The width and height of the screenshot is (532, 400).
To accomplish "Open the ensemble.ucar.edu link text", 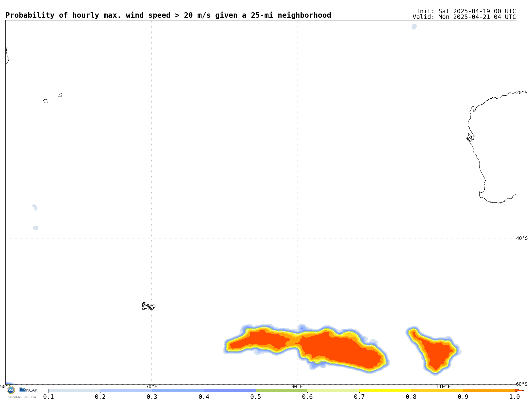I will coord(22,397).
